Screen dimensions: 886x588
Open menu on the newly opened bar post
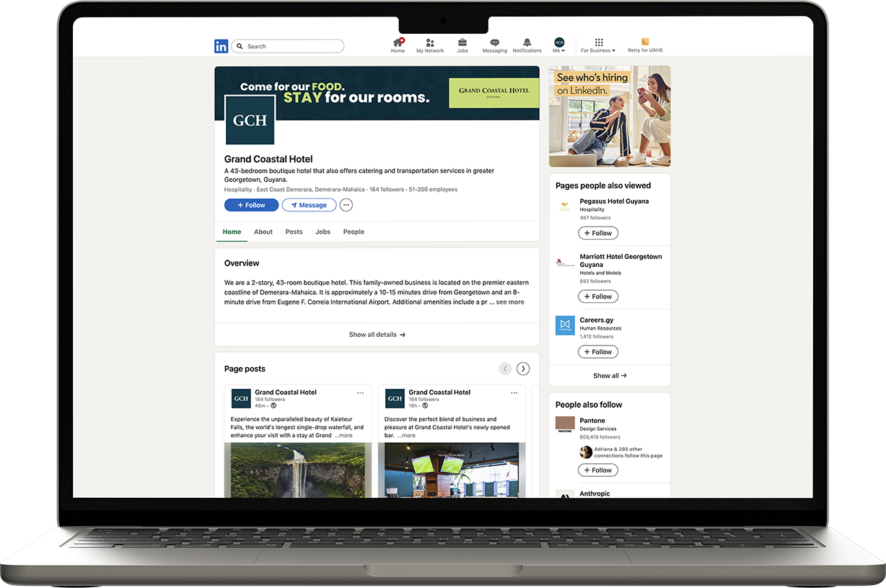point(514,393)
